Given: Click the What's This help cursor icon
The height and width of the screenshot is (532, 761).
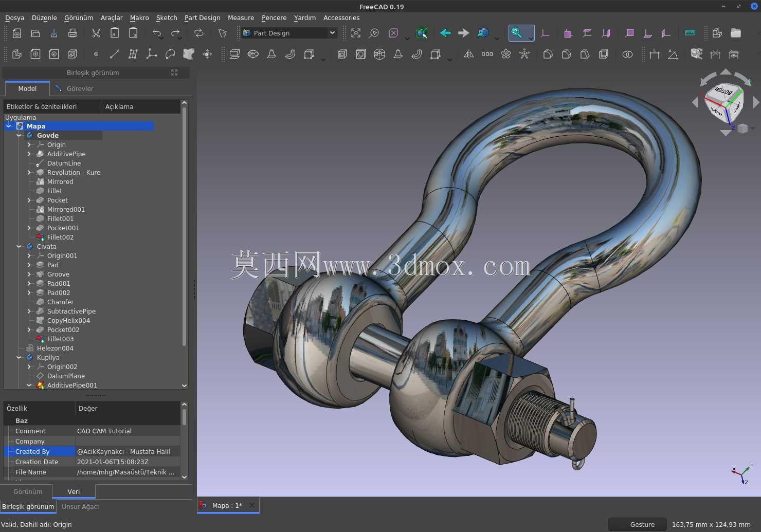Looking at the screenshot, I should (223, 33).
